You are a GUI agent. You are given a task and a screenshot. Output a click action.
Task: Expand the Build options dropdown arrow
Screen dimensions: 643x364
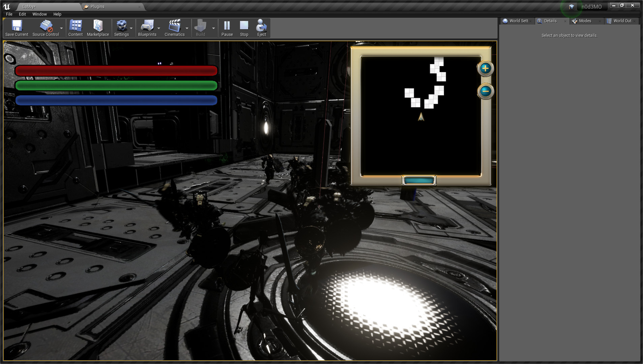click(x=213, y=28)
